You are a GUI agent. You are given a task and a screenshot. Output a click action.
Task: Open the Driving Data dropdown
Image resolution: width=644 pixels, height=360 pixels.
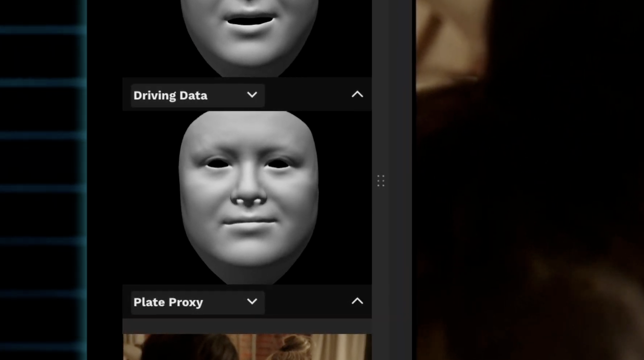(x=197, y=95)
